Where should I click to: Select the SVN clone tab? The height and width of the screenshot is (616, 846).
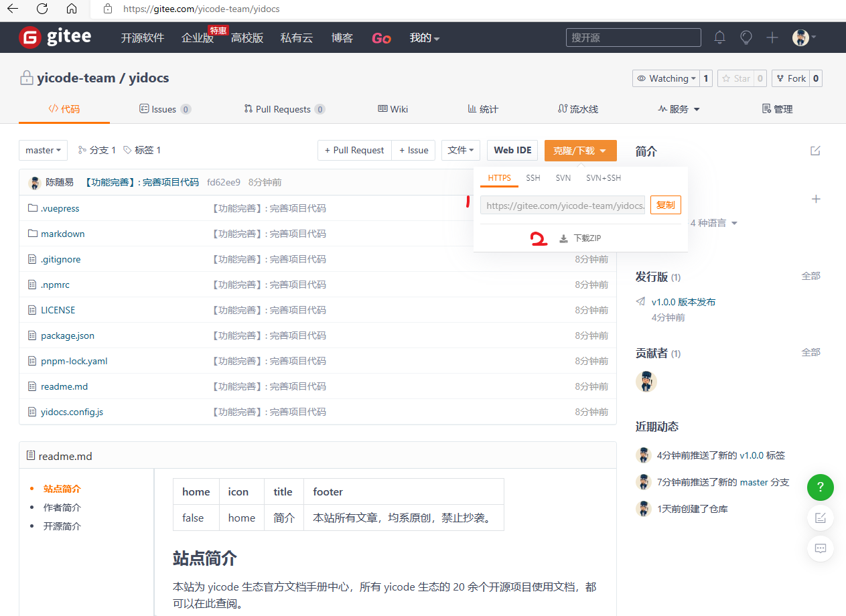[563, 178]
